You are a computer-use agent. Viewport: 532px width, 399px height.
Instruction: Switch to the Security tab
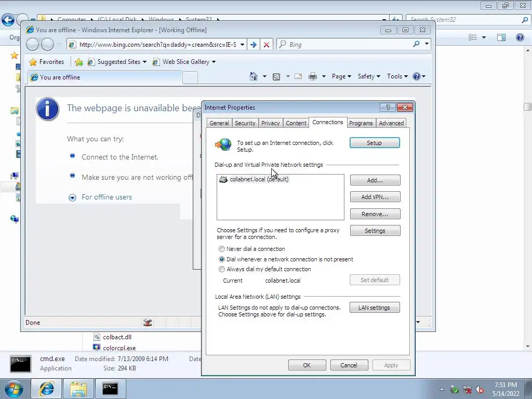click(245, 123)
